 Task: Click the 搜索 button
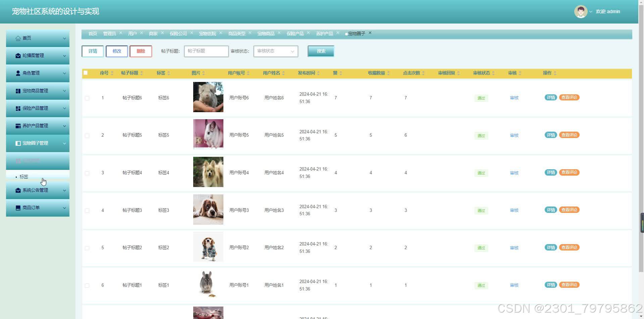321,51
